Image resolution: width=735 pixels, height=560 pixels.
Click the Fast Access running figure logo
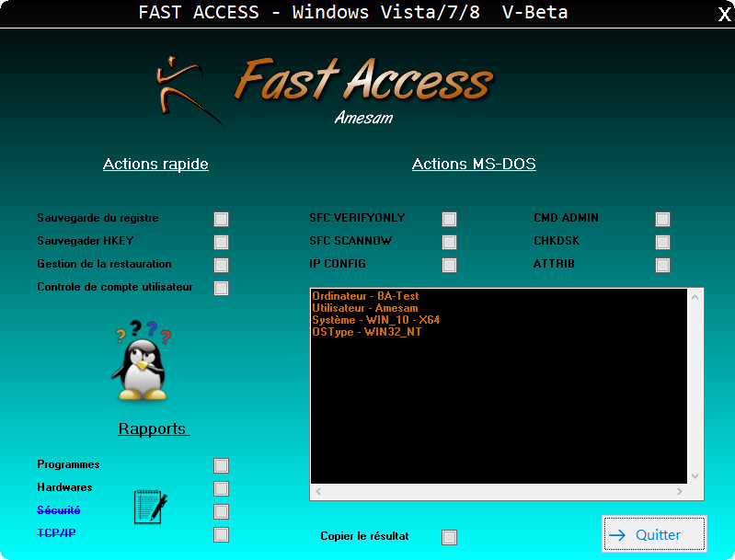point(187,90)
